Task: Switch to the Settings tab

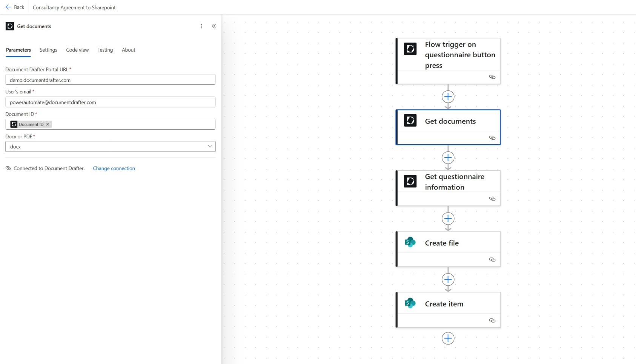Action: 48,50
